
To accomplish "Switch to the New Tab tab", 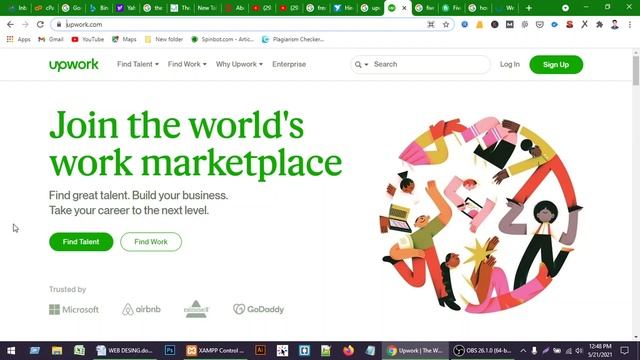I will point(207,8).
